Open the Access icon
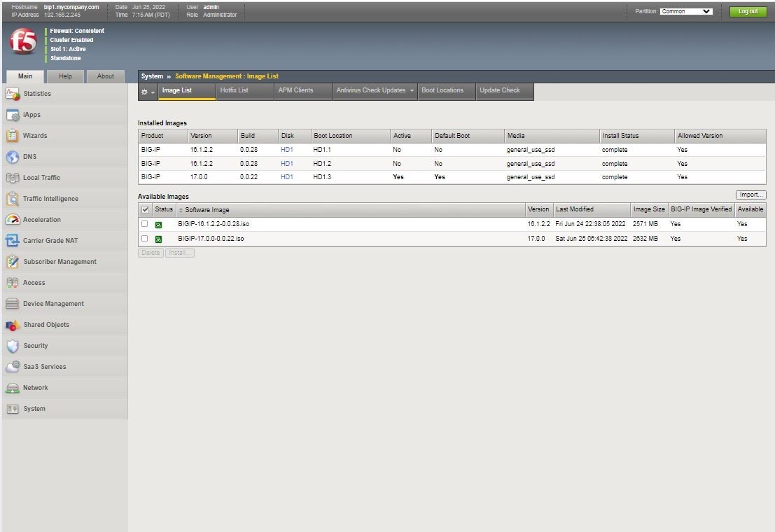 (13, 283)
